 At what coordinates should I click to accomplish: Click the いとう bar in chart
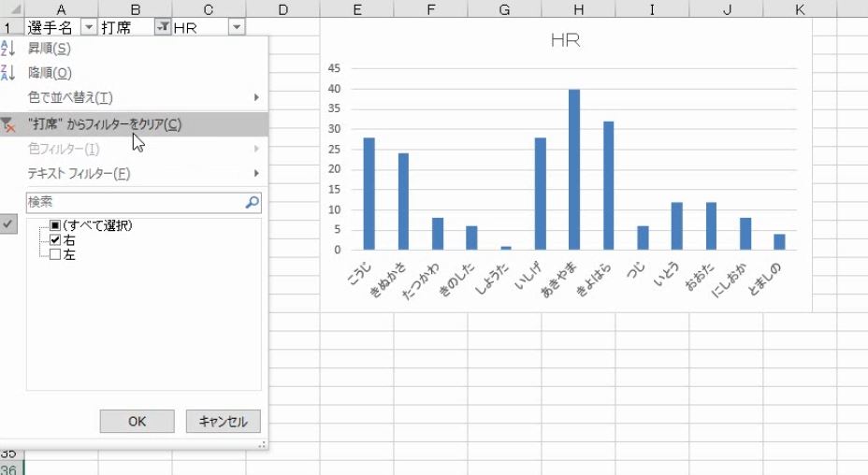pos(677,226)
